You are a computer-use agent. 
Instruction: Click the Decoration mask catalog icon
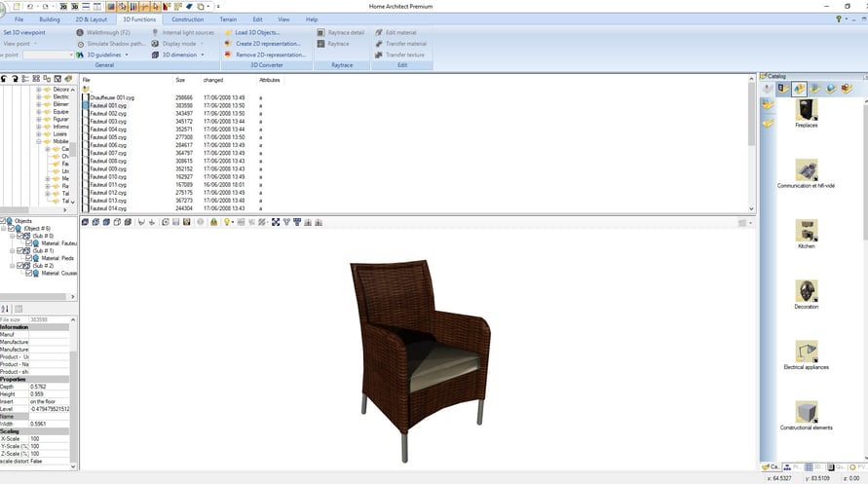coord(807,291)
